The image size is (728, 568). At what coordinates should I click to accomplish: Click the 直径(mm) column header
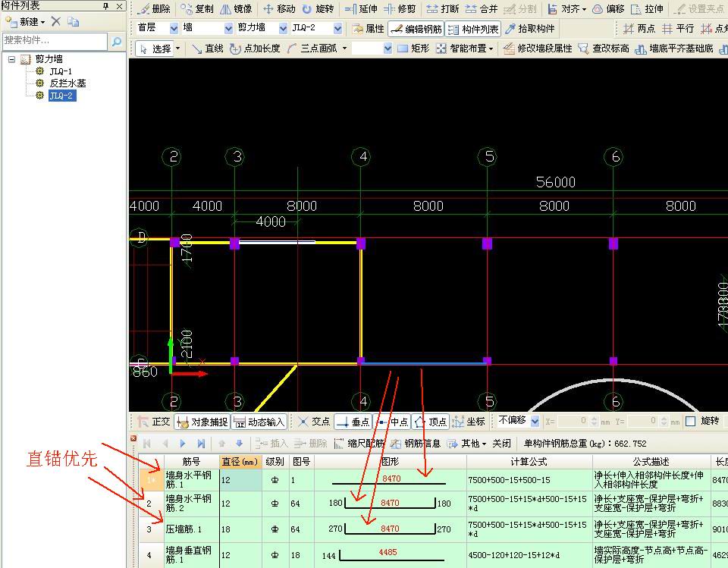[x=240, y=462]
